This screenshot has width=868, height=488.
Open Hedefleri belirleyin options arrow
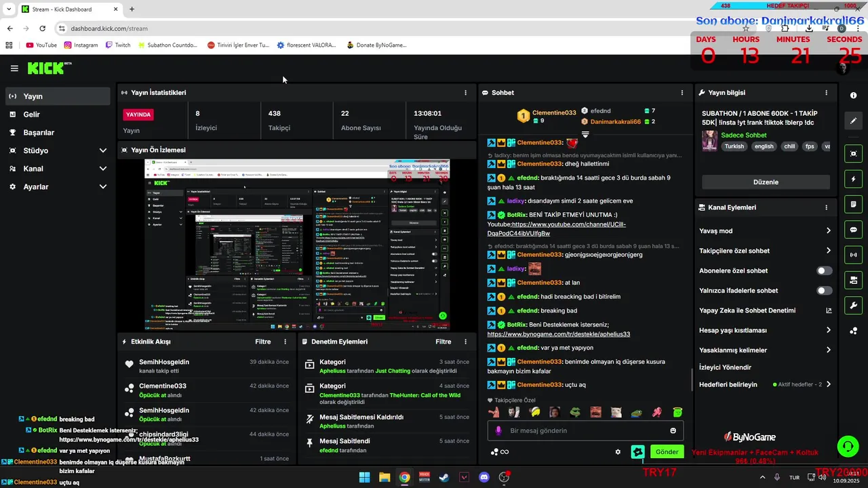(828, 384)
